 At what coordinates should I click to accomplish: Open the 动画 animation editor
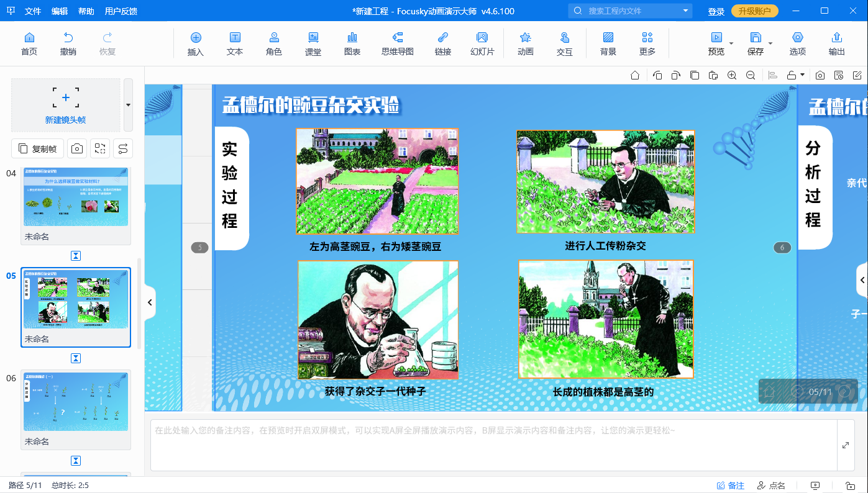point(526,44)
